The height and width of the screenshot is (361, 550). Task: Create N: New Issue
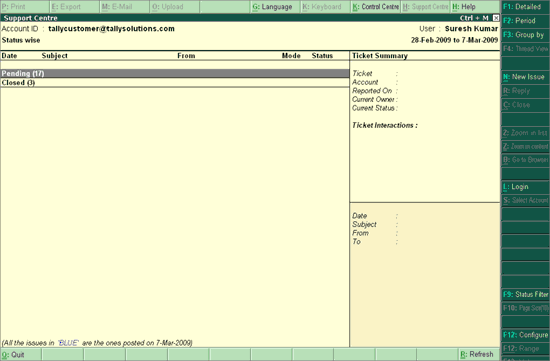coord(525,77)
